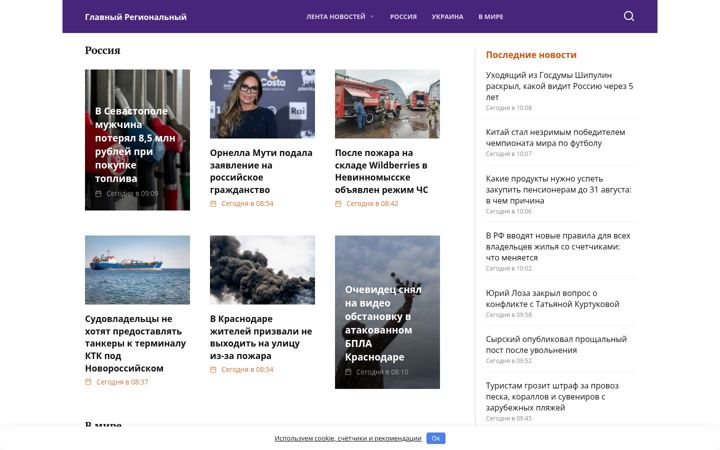Click the black smoke Krasnodar photo
Image resolution: width=720 pixels, height=450 pixels.
[x=262, y=270]
